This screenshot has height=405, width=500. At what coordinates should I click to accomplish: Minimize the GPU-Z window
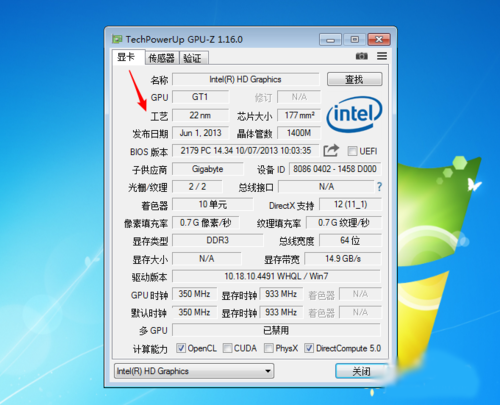[330, 40]
